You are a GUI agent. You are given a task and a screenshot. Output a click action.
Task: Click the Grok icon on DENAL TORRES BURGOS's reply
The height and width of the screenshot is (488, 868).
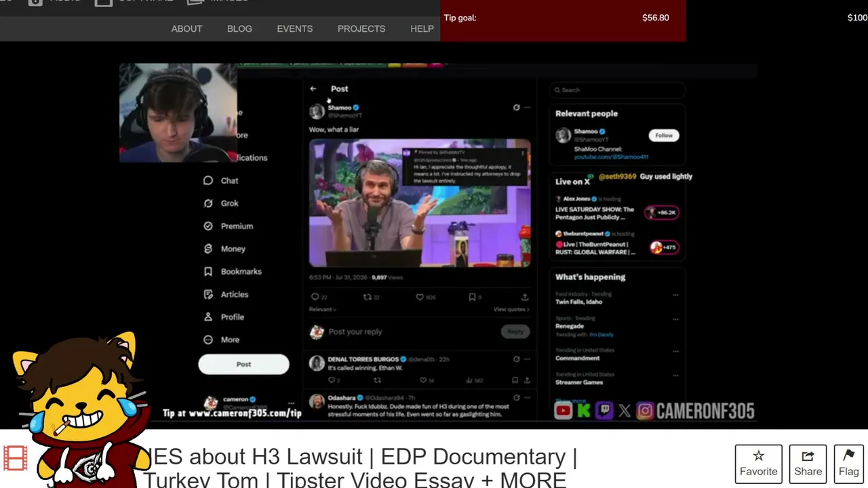coord(516,359)
